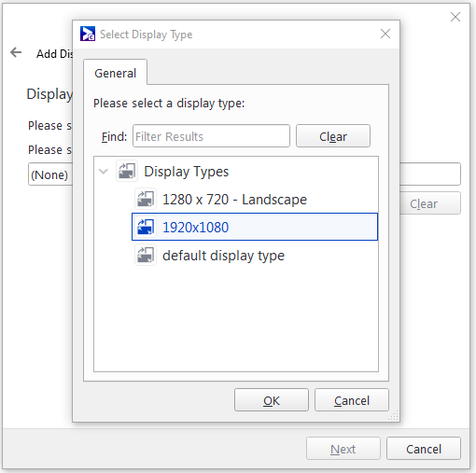Collapse the Display Types tree node
Screen dimensions: 476x473
[104, 172]
